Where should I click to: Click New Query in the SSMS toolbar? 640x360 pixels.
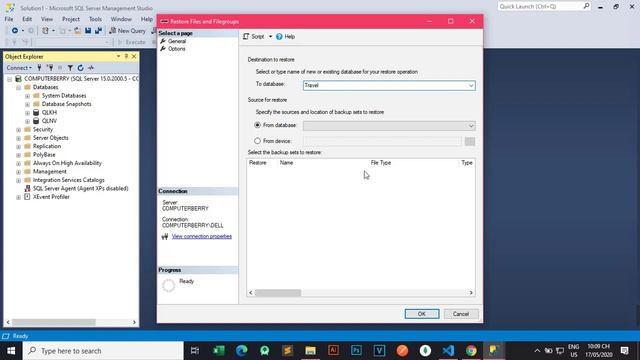click(x=127, y=31)
